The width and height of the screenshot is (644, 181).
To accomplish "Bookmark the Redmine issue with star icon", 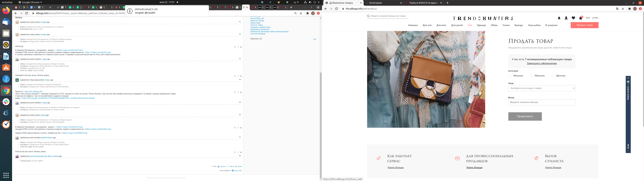I will 301,13.
